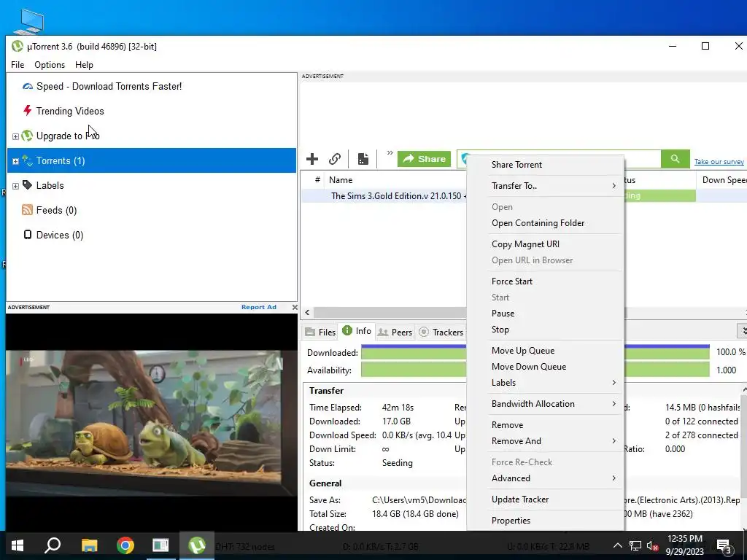Click the green search magnifier button

(x=675, y=158)
